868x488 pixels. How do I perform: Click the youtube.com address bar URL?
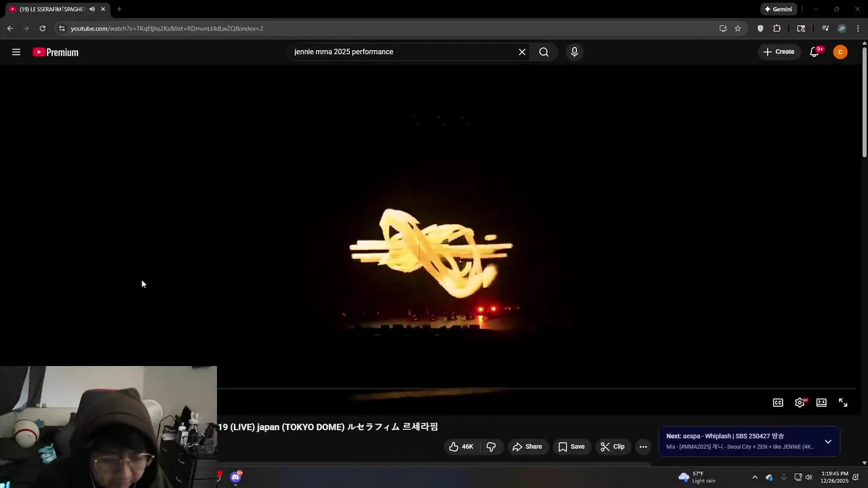pyautogui.click(x=167, y=28)
